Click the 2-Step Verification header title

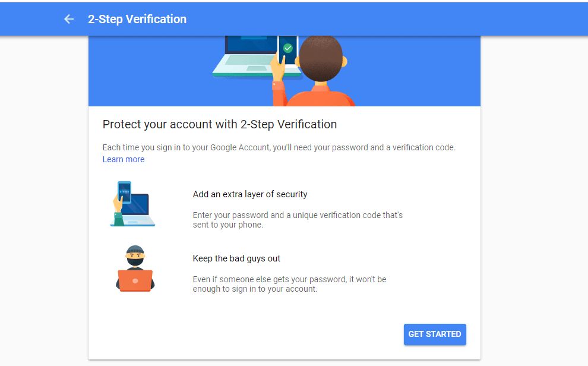click(137, 19)
